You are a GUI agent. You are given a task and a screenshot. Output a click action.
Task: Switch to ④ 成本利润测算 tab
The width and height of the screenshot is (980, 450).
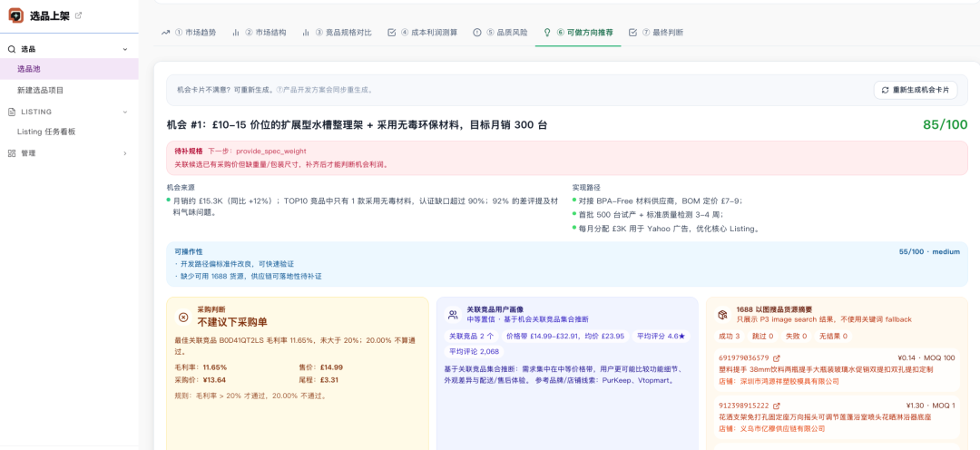pos(423,33)
